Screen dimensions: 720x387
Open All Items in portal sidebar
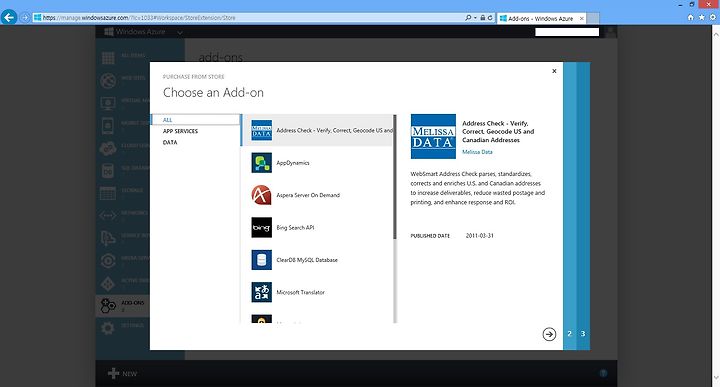click(108, 57)
